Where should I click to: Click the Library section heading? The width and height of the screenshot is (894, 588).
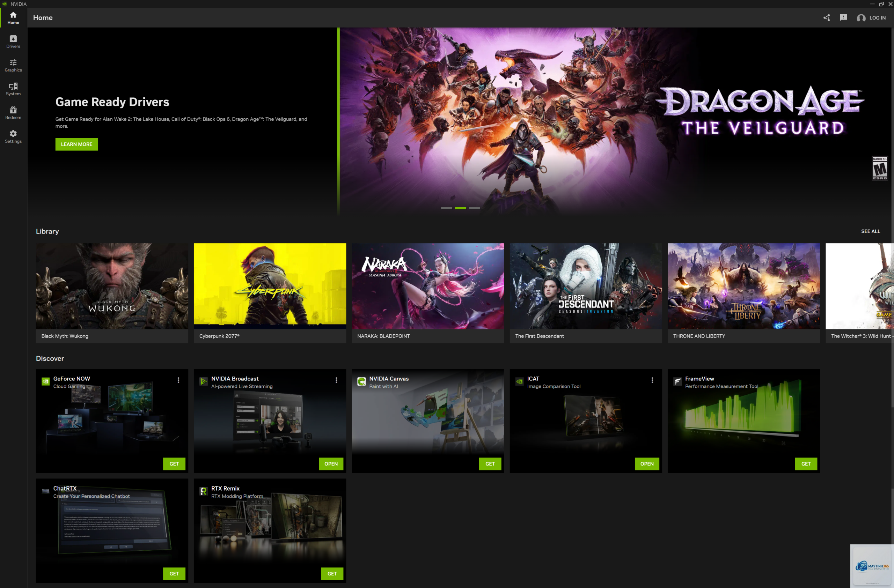tap(47, 231)
